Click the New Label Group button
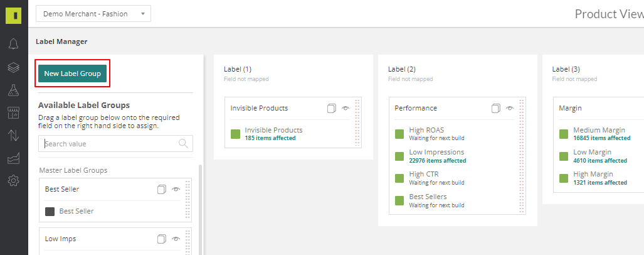This screenshot has width=644, height=255. pos(72,73)
